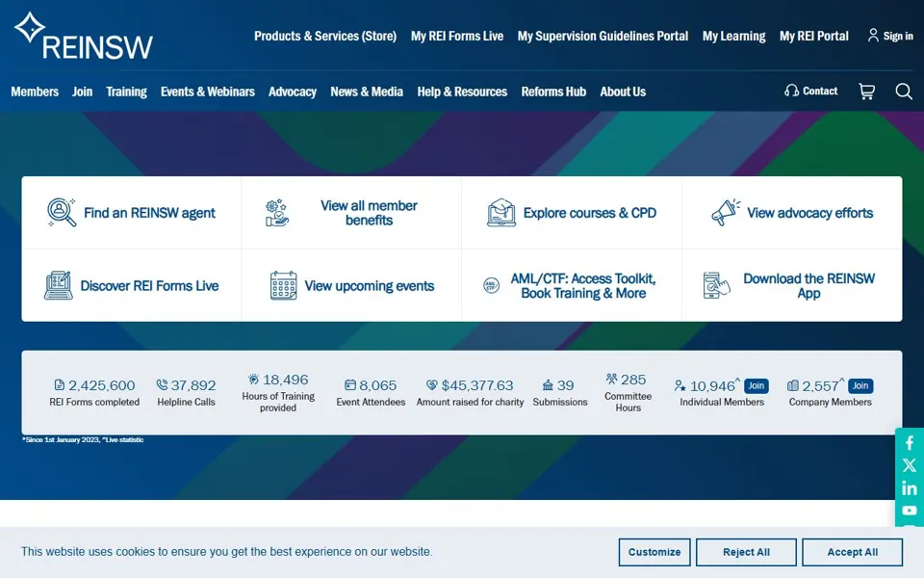
Task: Click the AML/CTF round badge icon
Action: (x=492, y=285)
